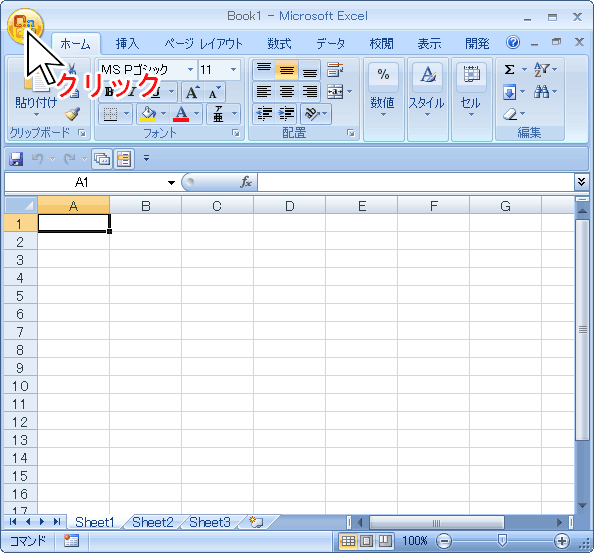
Task: Toggle Align Text Right
Action: (x=310, y=92)
